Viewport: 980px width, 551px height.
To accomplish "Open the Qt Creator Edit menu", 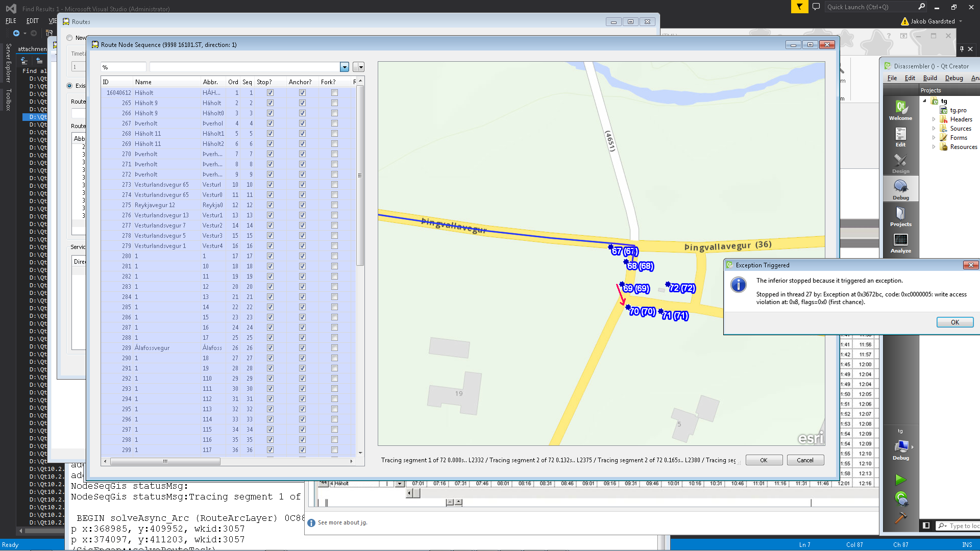I will [x=910, y=78].
